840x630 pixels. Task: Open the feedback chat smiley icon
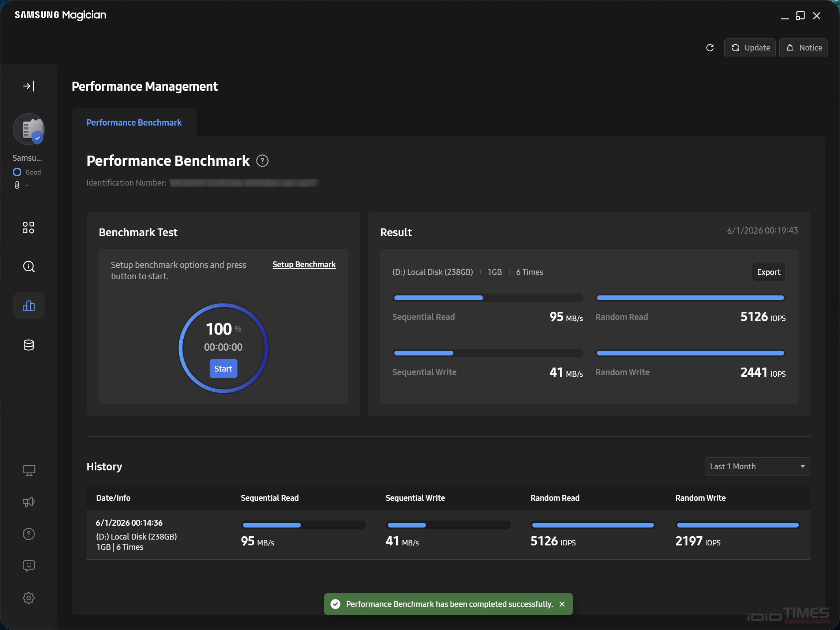[29, 566]
